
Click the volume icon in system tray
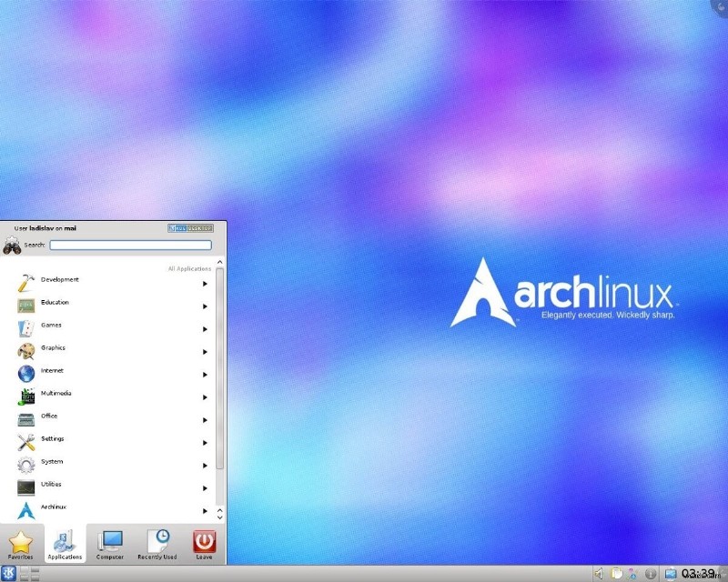[598, 573]
